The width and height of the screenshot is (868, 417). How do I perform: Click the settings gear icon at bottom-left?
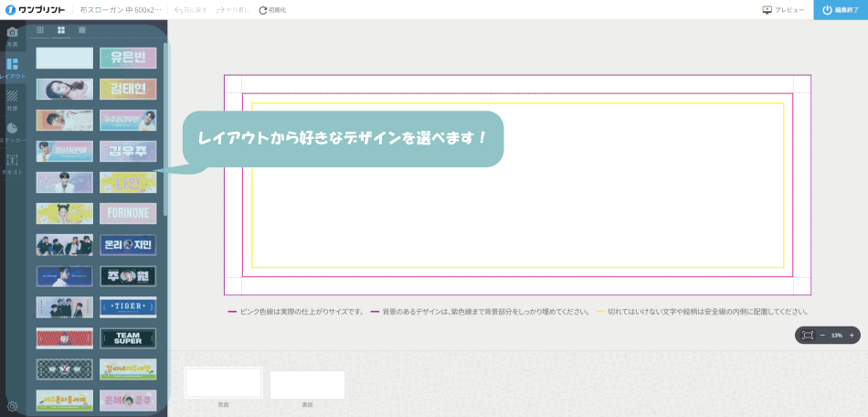[12, 406]
